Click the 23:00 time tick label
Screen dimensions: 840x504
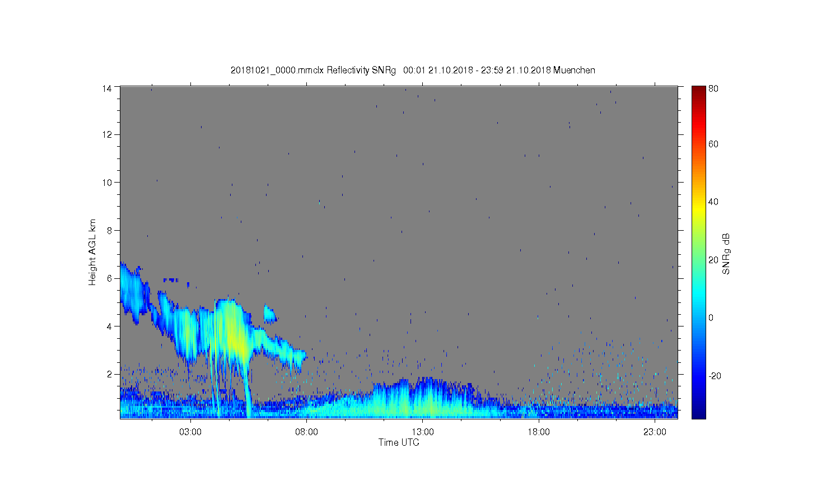coord(655,432)
